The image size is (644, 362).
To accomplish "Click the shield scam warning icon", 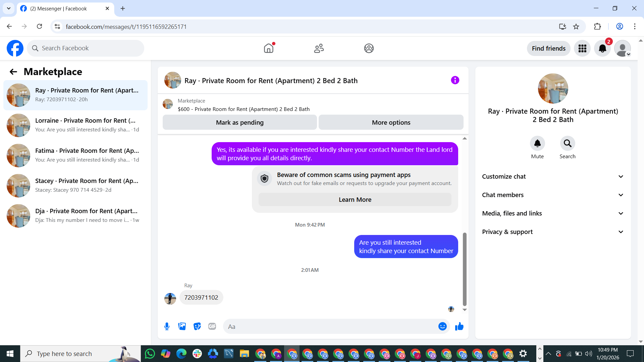I will [x=264, y=179].
